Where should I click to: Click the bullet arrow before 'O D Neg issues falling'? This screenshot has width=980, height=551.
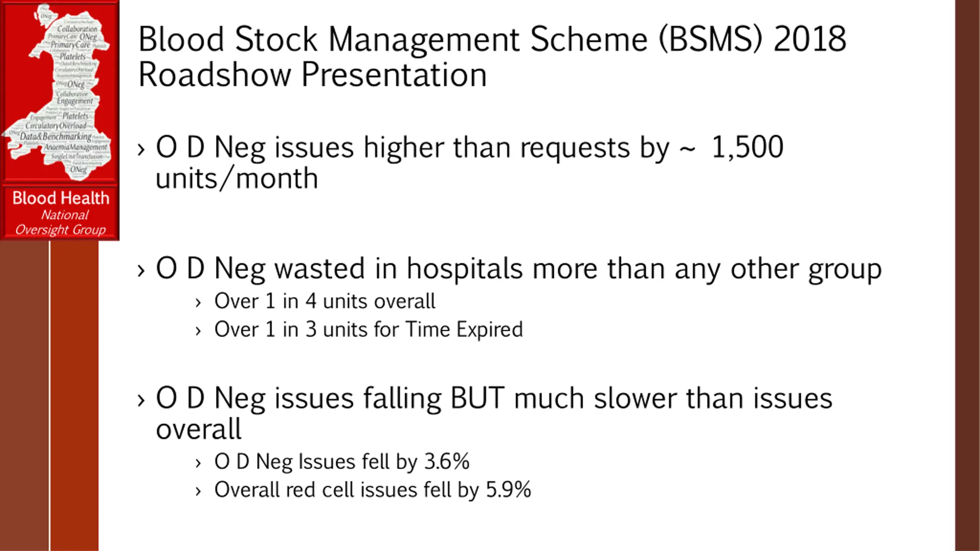(x=141, y=400)
